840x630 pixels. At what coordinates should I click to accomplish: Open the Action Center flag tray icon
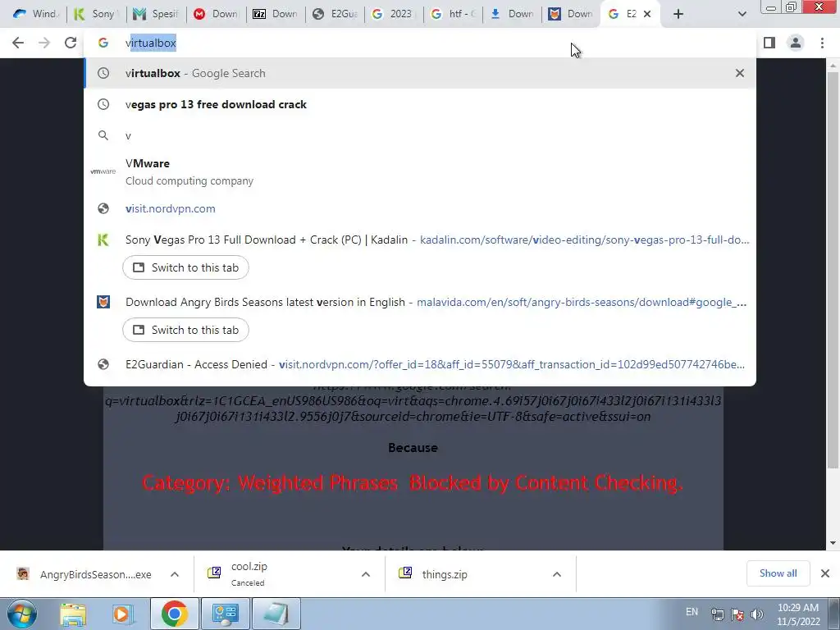coord(737,614)
